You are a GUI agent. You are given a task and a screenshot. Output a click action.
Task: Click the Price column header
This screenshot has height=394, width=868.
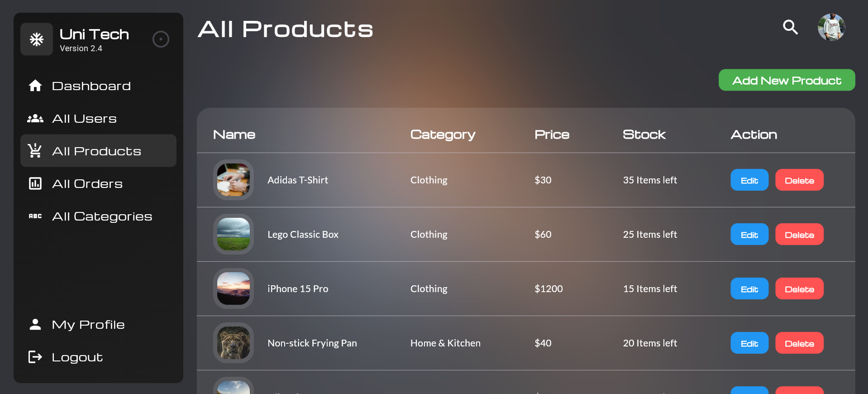pos(552,135)
